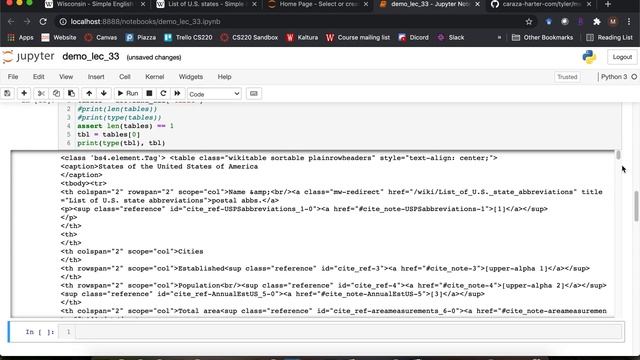The height and width of the screenshot is (360, 640).
Task: Open the Other Bookmarks folder
Action: 542,38
